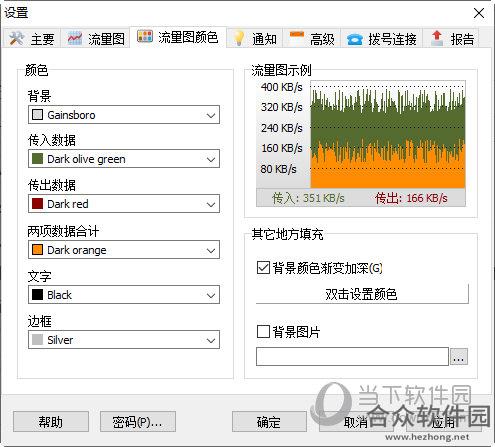Click the 传入: 351 KB/s status text
The width and height of the screenshot is (495, 447).
pyautogui.click(x=308, y=198)
